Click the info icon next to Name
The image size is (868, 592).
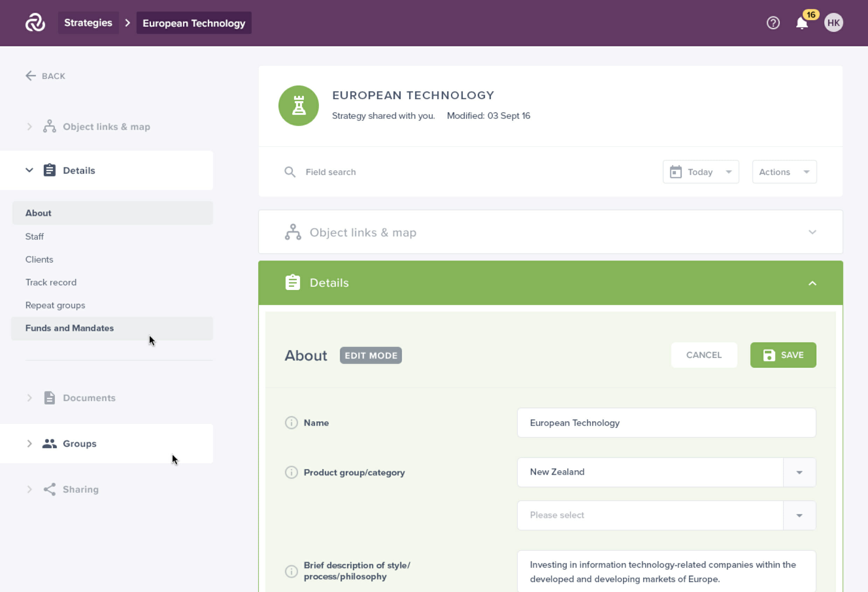291,423
